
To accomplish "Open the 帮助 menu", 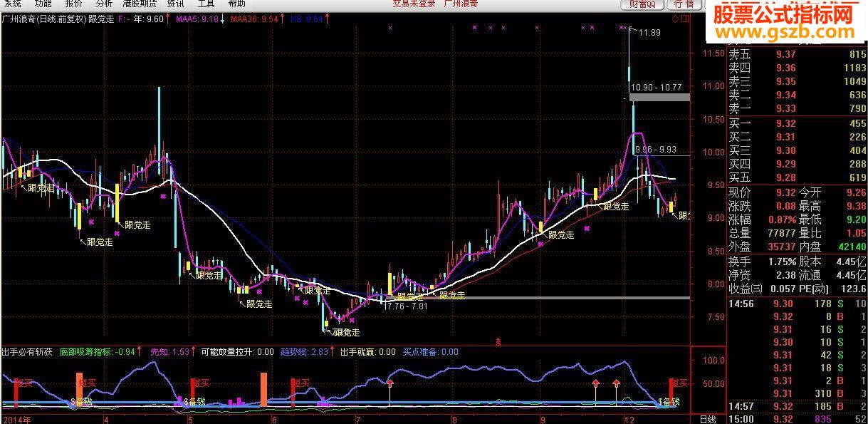I will 236,4.
